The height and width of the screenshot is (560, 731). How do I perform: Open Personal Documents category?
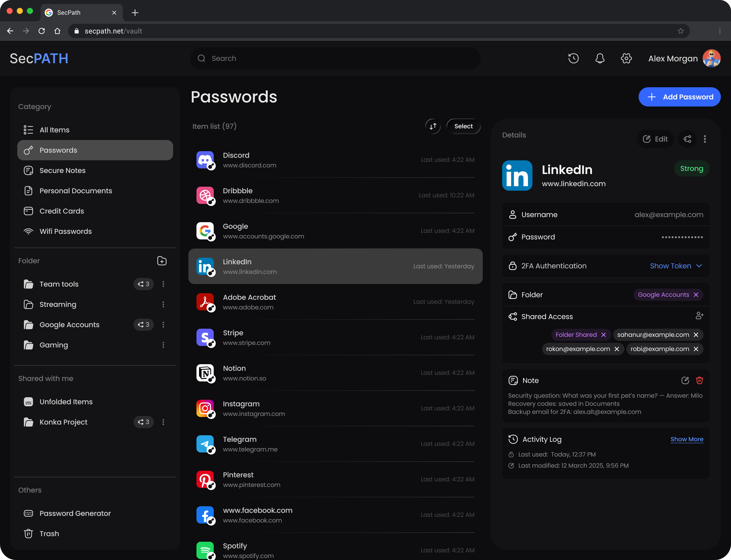(x=95, y=191)
